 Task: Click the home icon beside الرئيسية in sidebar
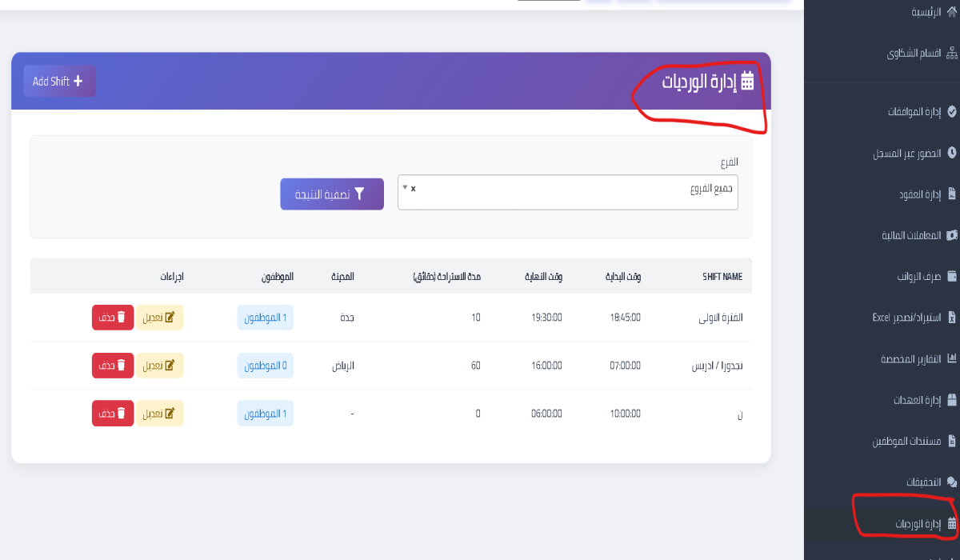tap(951, 12)
